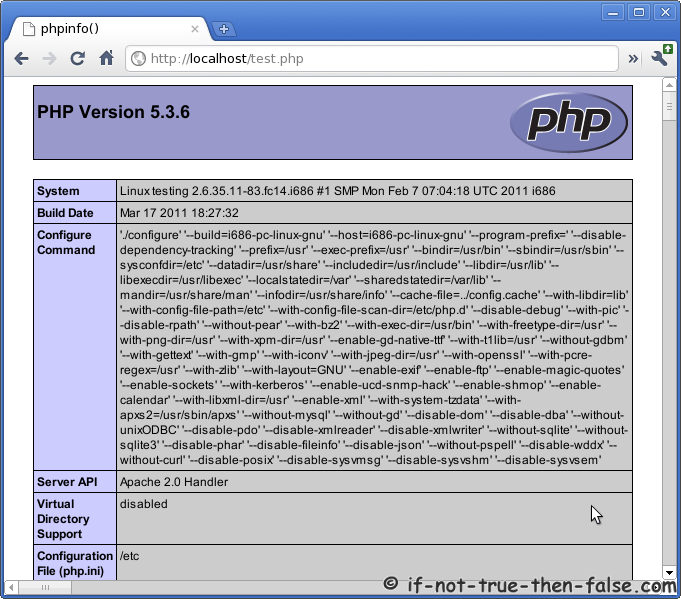Screen dimensions: 681x599
Task: Click the Virtual Directory Support label
Action: coord(63,519)
